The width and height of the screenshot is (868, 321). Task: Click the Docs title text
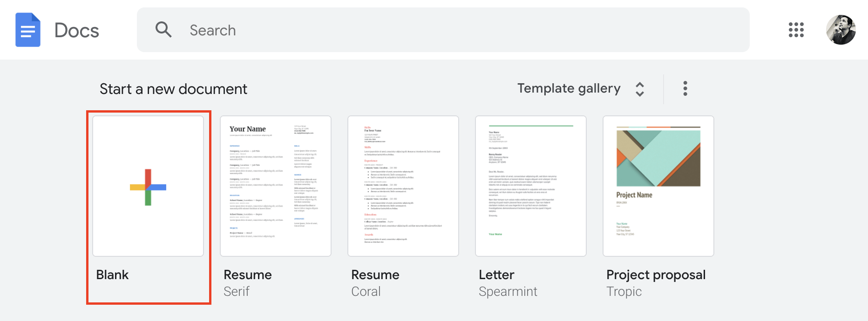coord(77,31)
